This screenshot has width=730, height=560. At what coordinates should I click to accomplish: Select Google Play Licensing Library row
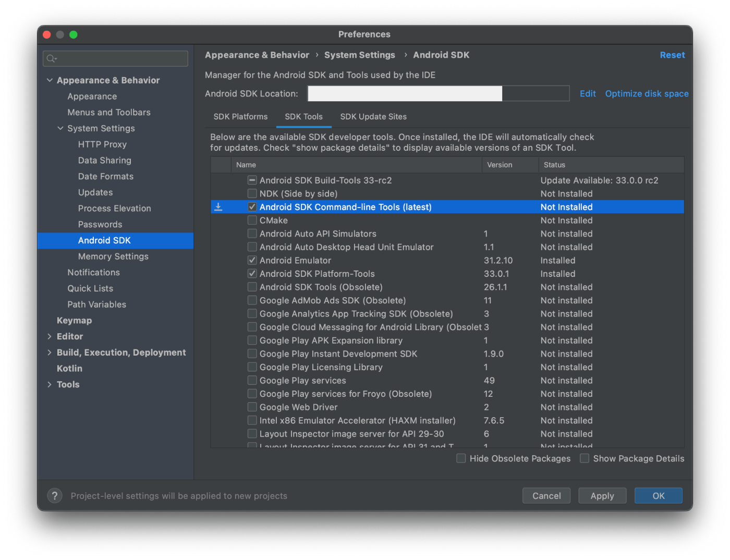pyautogui.click(x=447, y=367)
